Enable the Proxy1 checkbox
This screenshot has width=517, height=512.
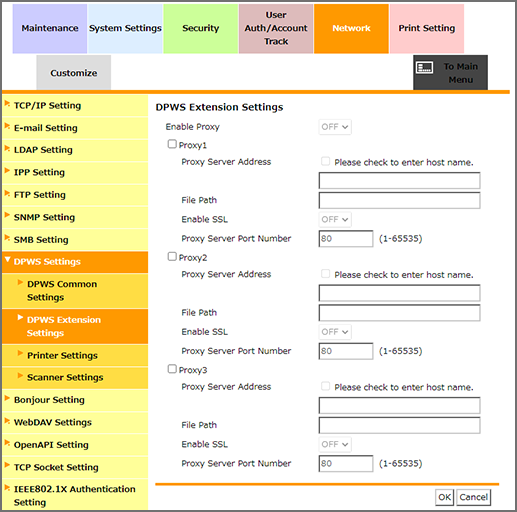pyautogui.click(x=172, y=144)
